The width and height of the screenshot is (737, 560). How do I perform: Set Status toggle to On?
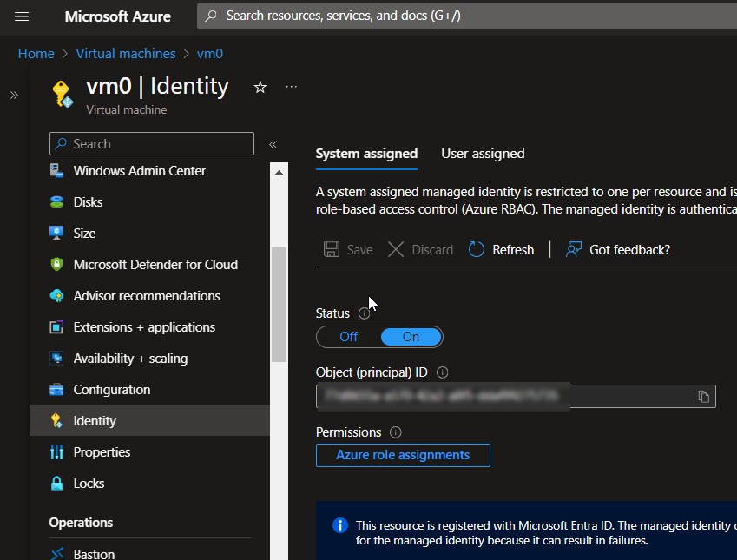click(x=411, y=337)
